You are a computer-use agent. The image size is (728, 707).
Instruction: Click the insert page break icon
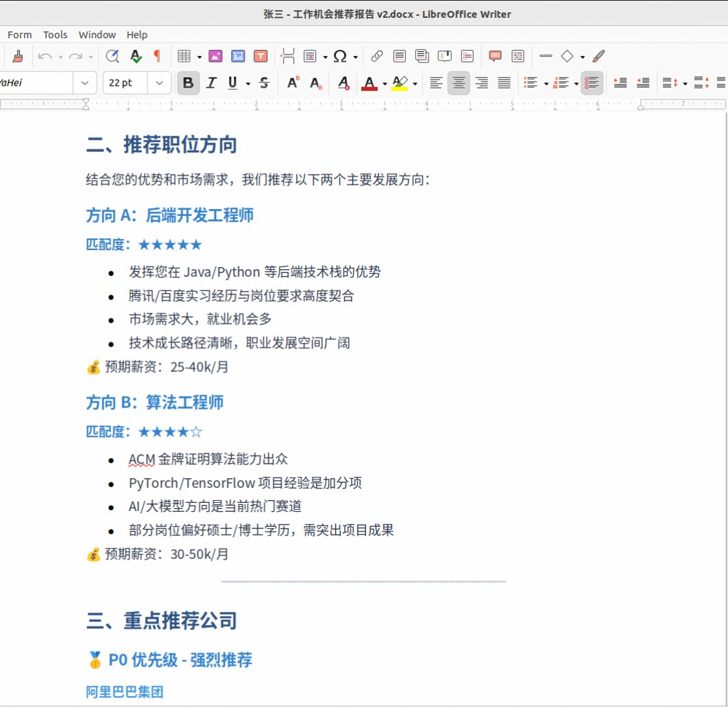click(288, 56)
